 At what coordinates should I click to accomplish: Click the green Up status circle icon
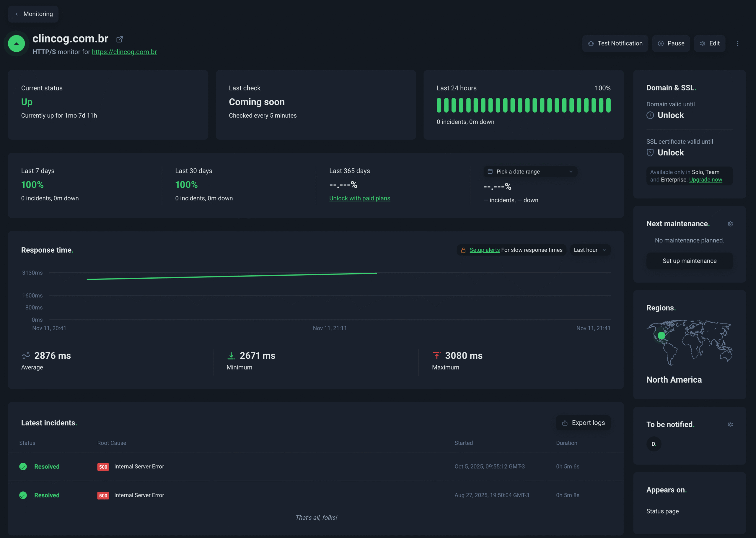(x=17, y=43)
